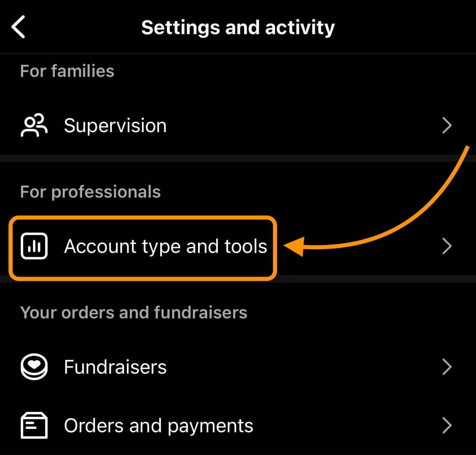This screenshot has width=476, height=455.
Task: Tap the back arrow icon
Action: (18, 27)
